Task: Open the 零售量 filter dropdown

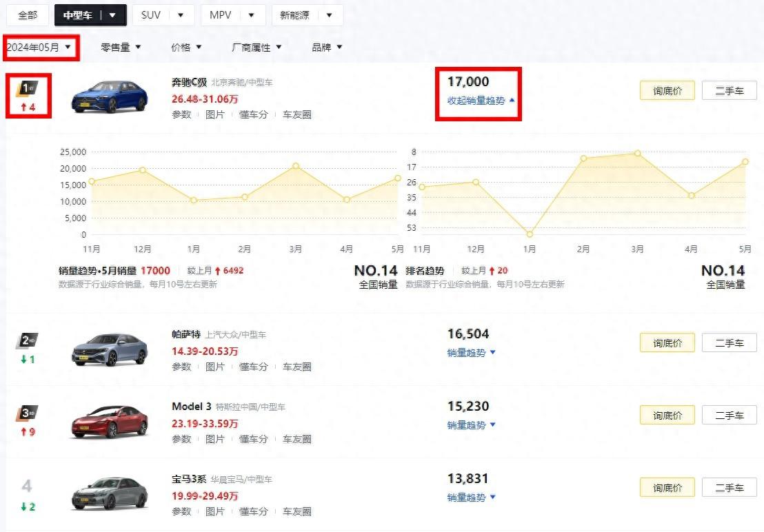Action: (121, 48)
